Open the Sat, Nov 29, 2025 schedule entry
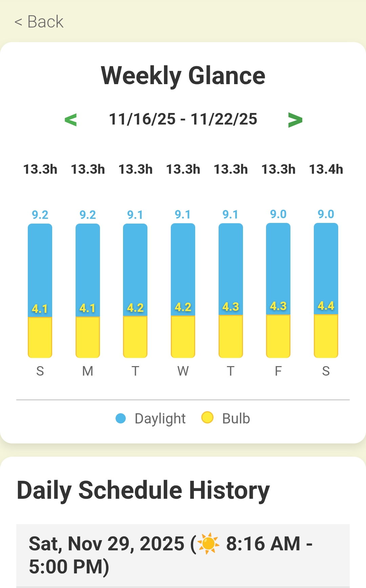The image size is (366, 588). pyautogui.click(x=183, y=555)
